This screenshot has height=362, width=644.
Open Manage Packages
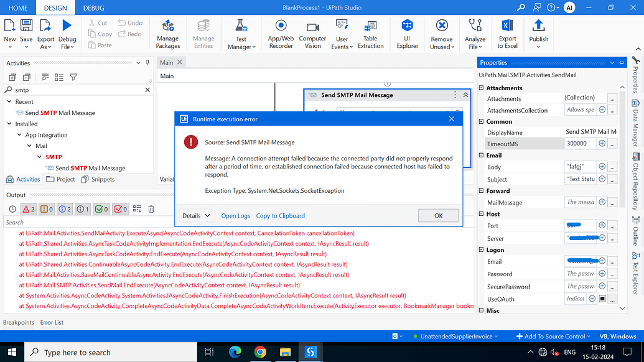167,34
